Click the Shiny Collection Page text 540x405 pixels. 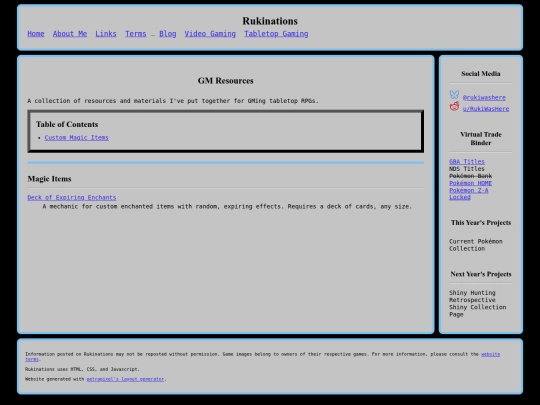pos(478,311)
